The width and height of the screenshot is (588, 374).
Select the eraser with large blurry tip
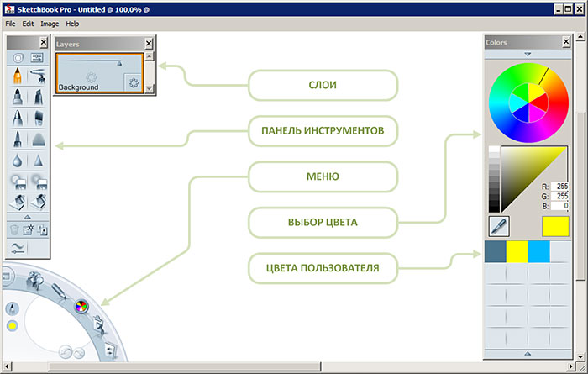[x=38, y=182]
